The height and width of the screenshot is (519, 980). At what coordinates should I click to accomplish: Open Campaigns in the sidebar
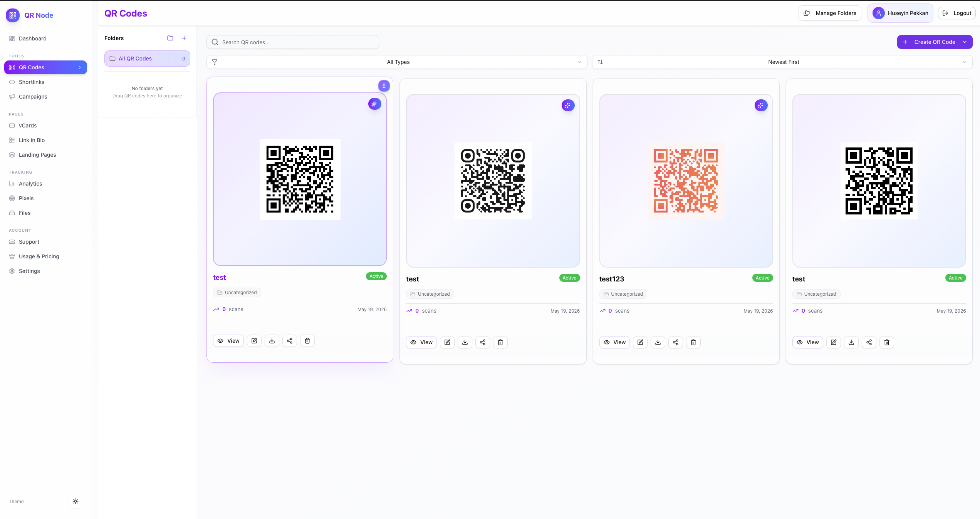pyautogui.click(x=45, y=97)
